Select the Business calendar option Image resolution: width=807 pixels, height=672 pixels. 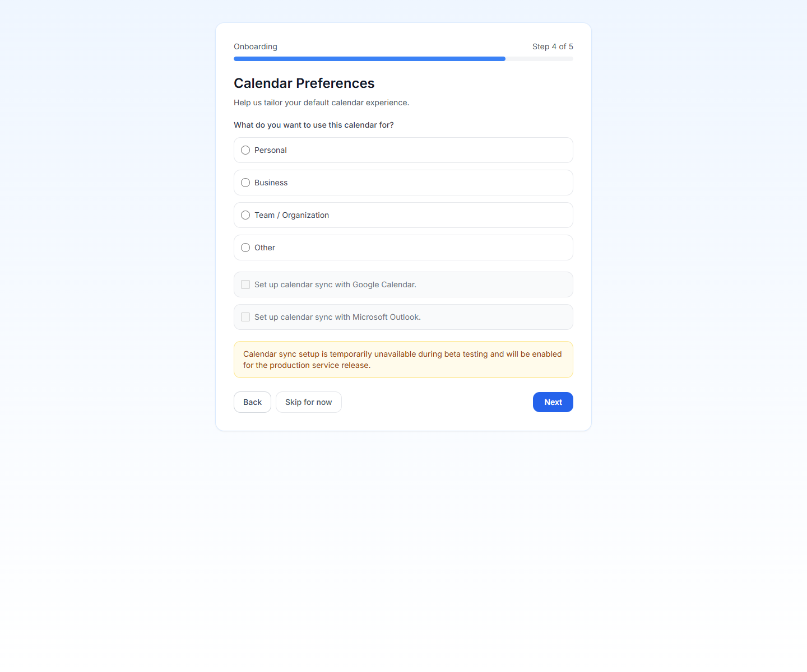[x=245, y=183]
